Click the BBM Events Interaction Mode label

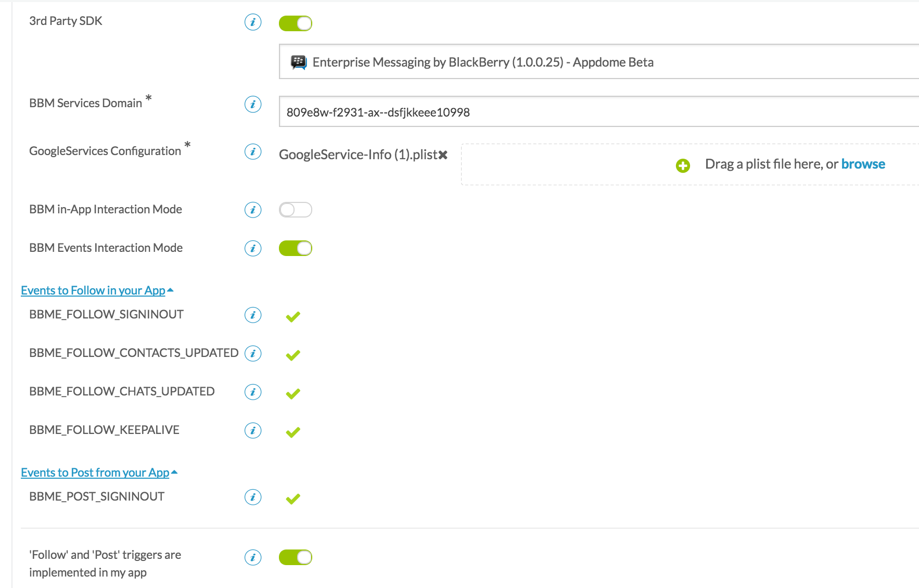click(x=106, y=248)
